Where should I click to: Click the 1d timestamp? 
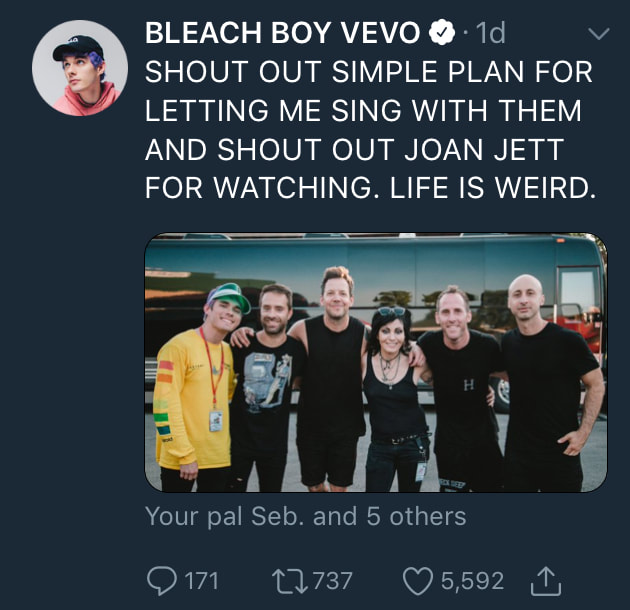tap(490, 34)
